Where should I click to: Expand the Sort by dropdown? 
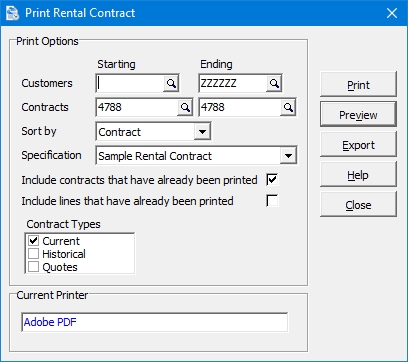pos(202,132)
